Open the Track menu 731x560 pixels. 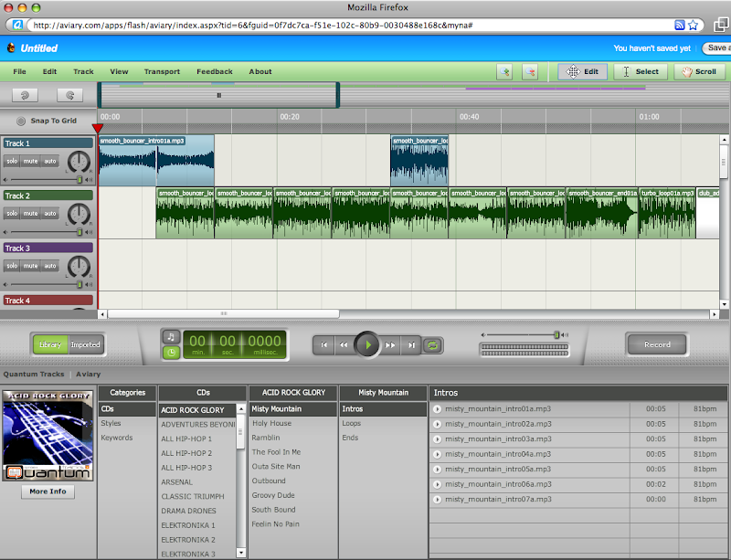pyautogui.click(x=83, y=71)
